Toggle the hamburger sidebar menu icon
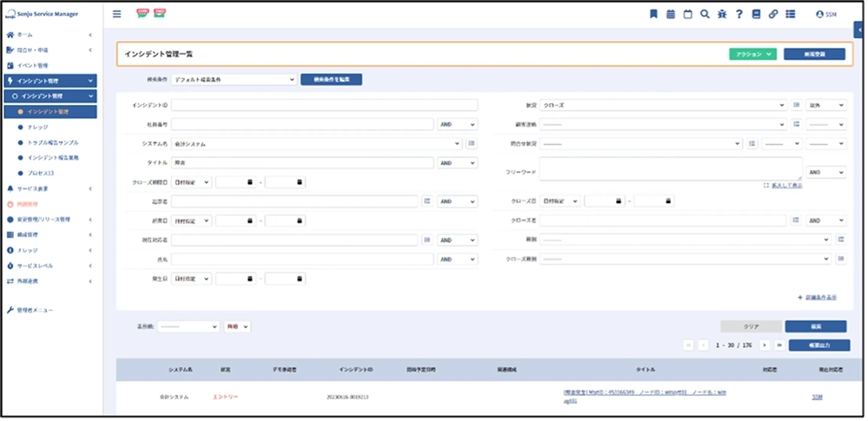Image resolution: width=868 pixels, height=421 pixels. click(117, 14)
